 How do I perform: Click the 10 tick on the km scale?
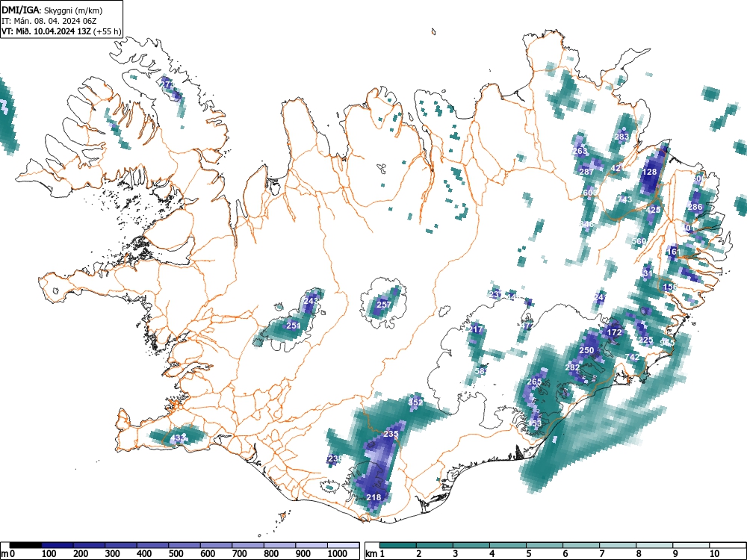713,554
